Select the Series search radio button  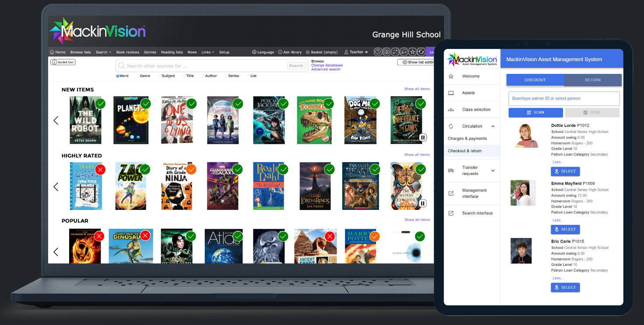tap(226, 76)
